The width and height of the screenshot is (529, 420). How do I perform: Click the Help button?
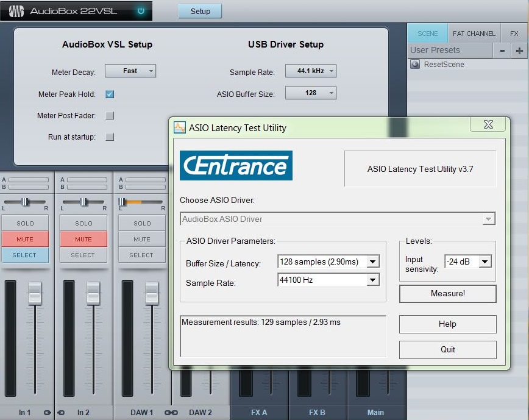click(x=448, y=324)
